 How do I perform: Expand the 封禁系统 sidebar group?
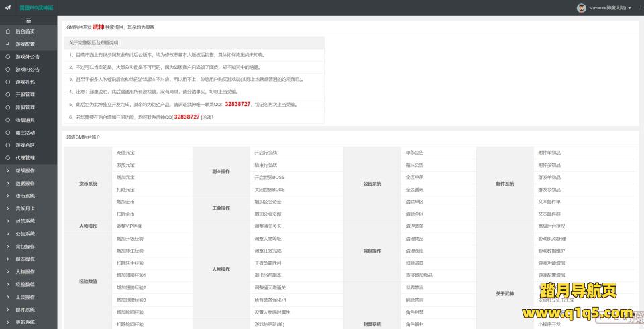coord(29,221)
